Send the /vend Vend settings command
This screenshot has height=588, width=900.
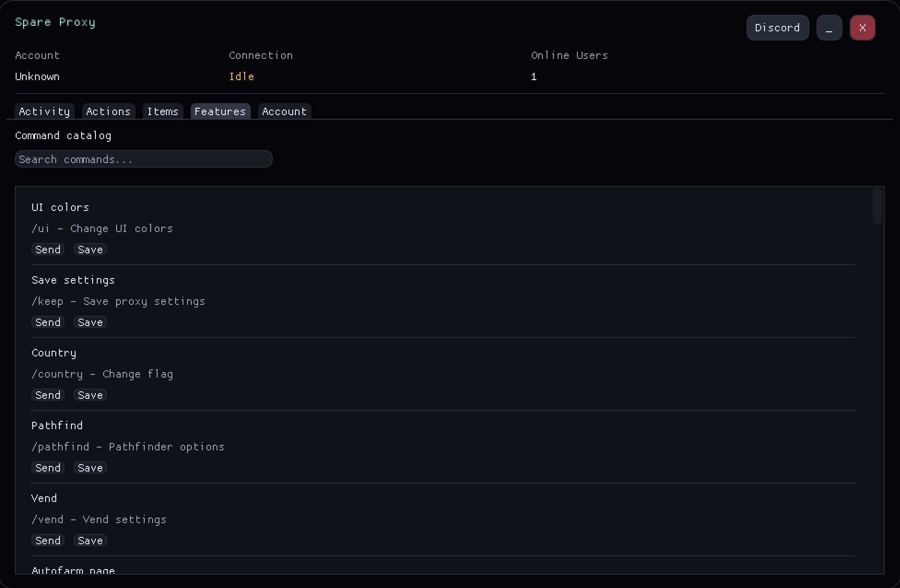[x=48, y=541]
